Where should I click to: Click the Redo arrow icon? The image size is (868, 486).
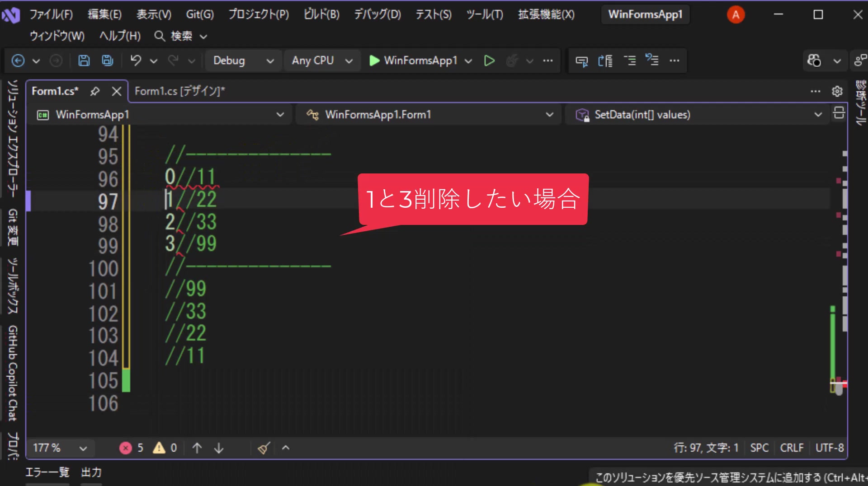pos(173,61)
